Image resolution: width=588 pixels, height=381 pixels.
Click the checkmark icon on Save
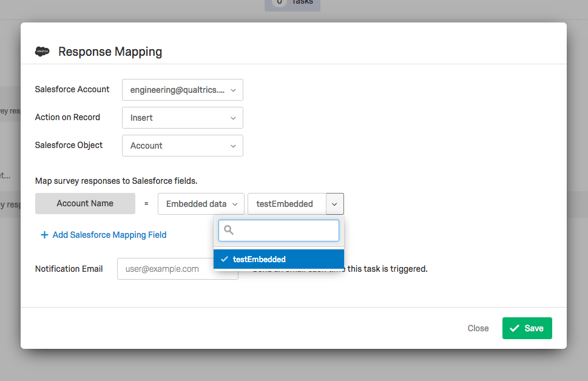click(x=515, y=328)
